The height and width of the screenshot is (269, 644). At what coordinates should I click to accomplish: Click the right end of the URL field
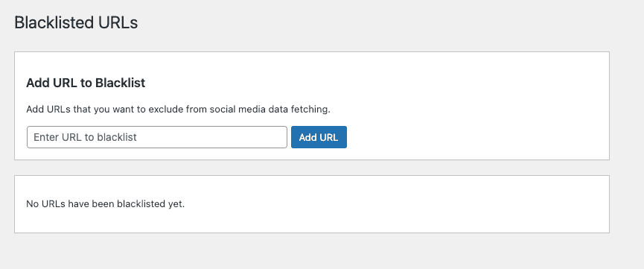click(279, 137)
